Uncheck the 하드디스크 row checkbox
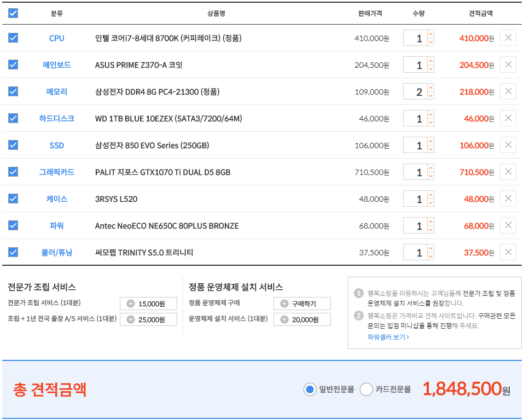 click(x=13, y=118)
